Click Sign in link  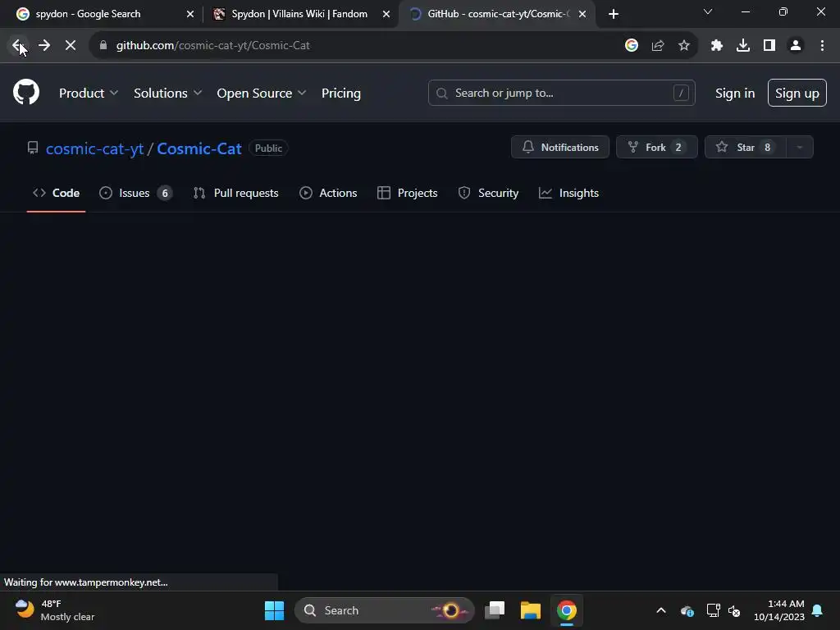tap(735, 94)
